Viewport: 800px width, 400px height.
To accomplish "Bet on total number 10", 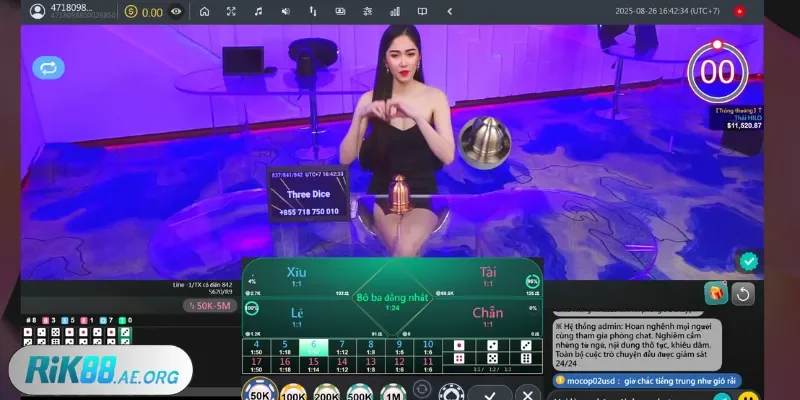I will point(428,346).
